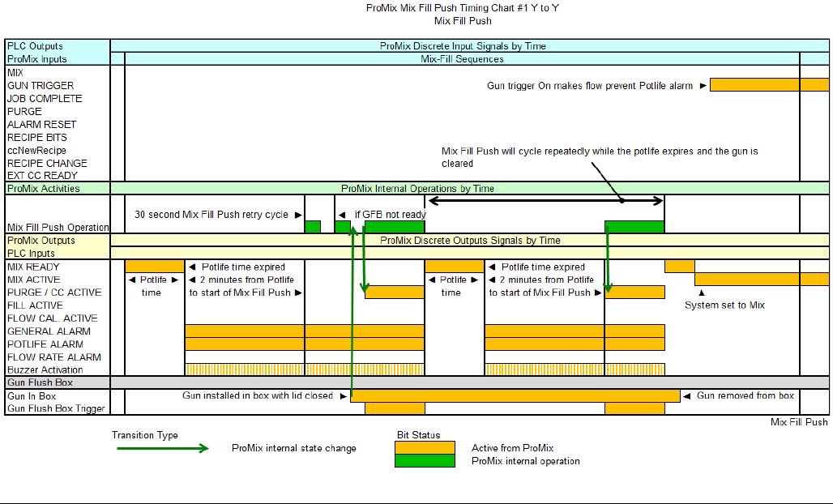Click the 'PURGE / CC ACTIVE' row label
Image resolution: width=833 pixels, height=504 pixels.
54,292
